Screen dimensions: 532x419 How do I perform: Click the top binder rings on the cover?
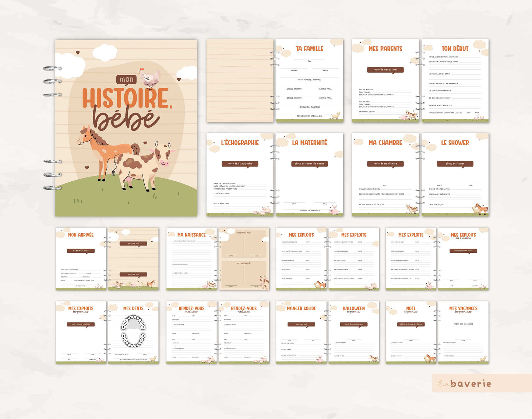[x=52, y=81]
